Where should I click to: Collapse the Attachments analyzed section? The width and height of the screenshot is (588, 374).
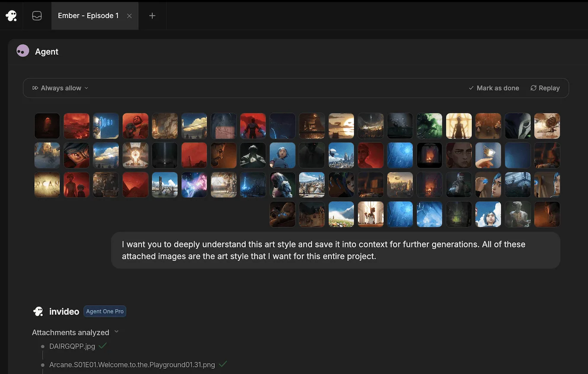pyautogui.click(x=116, y=332)
